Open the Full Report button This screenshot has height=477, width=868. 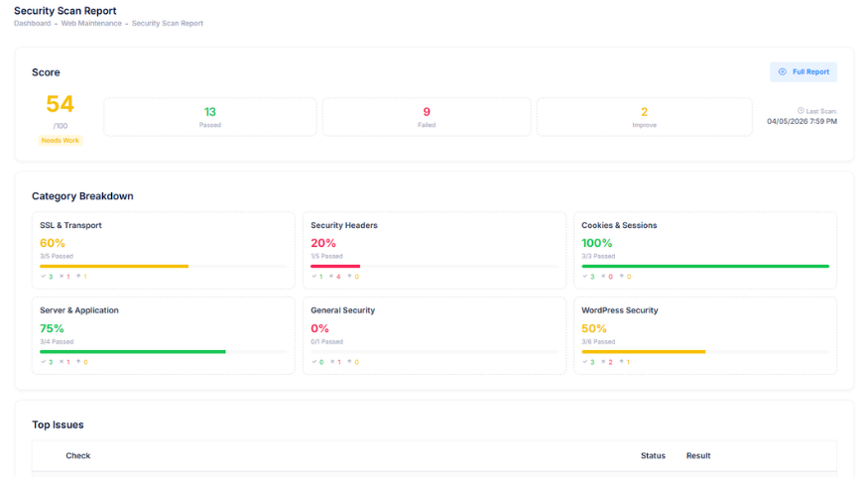pyautogui.click(x=804, y=72)
